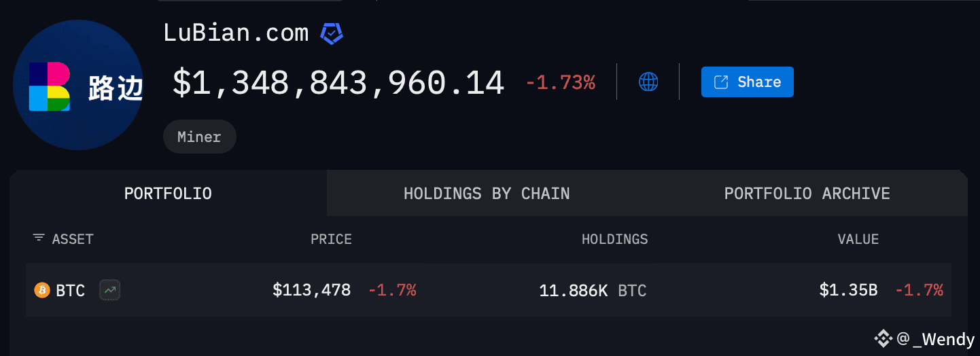Viewport: 980px width, 356px height.
Task: Open the HOLDINGS BY CHAIN tab
Action: (487, 194)
